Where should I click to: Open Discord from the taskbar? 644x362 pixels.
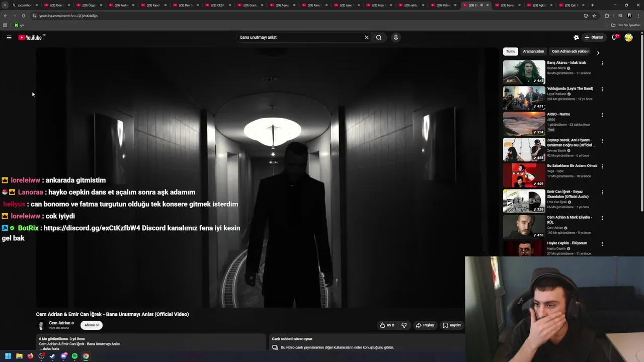(x=64, y=356)
